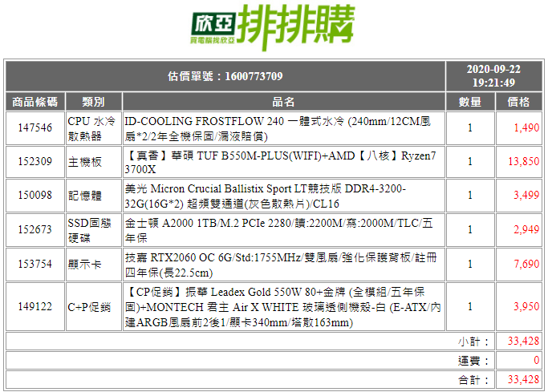Click quantity cell in the 152673 row
548x392 pixels.
[x=470, y=230]
